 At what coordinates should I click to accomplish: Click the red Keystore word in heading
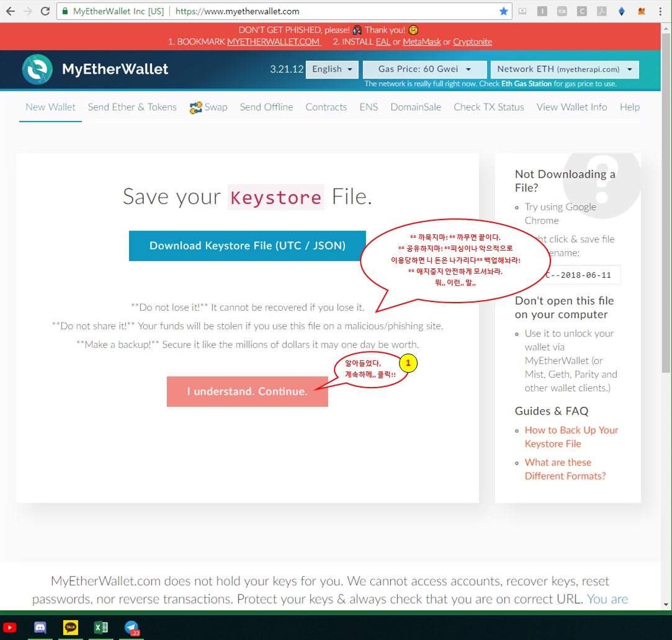tap(276, 197)
